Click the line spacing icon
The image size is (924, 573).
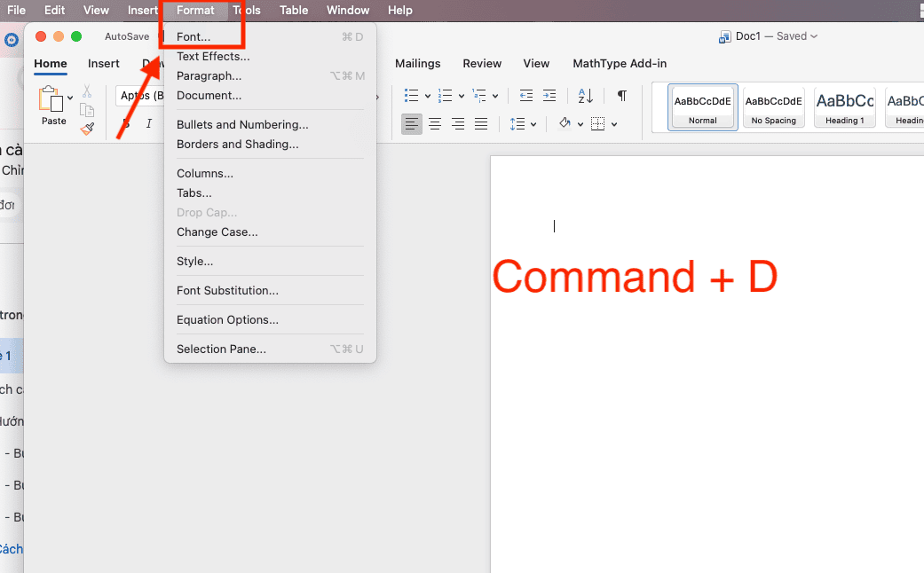coord(517,123)
